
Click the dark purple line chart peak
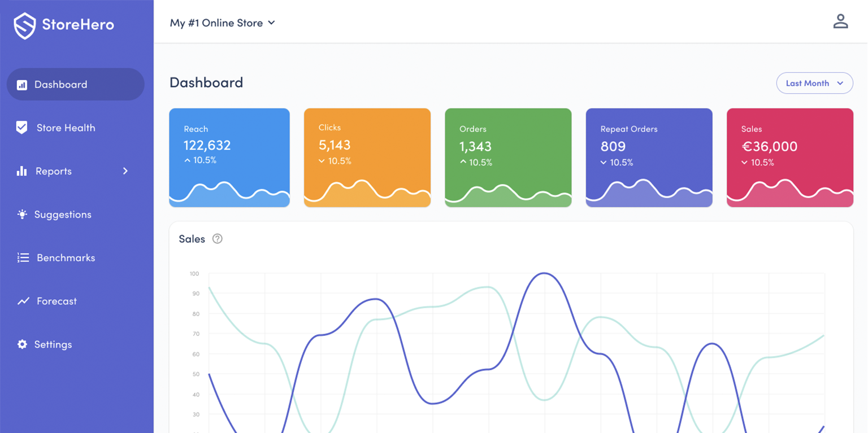click(544, 274)
